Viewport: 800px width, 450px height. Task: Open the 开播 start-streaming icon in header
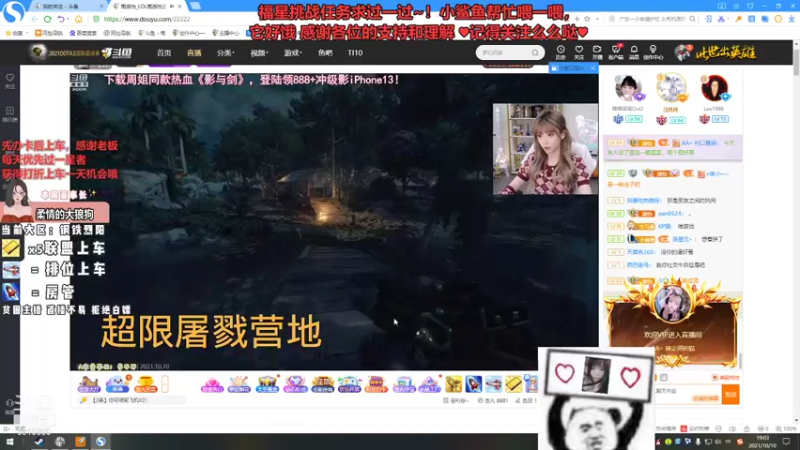597,52
